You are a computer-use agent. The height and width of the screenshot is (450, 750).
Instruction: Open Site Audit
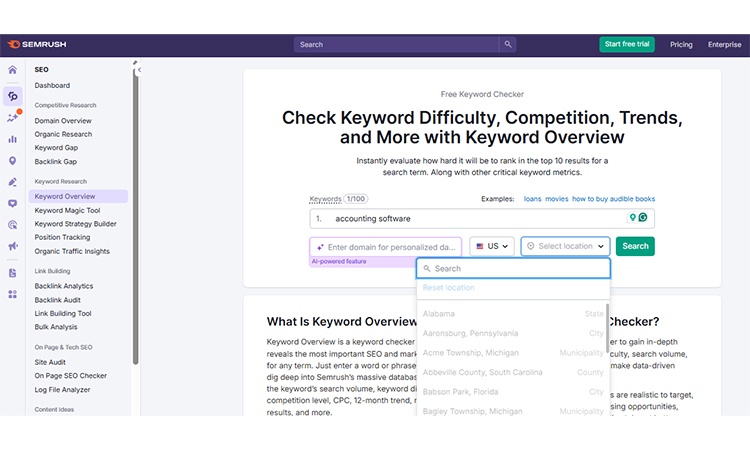[50, 362]
